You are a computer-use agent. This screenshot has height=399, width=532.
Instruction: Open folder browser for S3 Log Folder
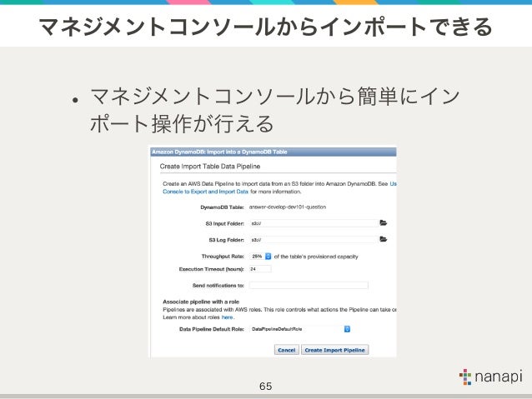[x=383, y=239]
